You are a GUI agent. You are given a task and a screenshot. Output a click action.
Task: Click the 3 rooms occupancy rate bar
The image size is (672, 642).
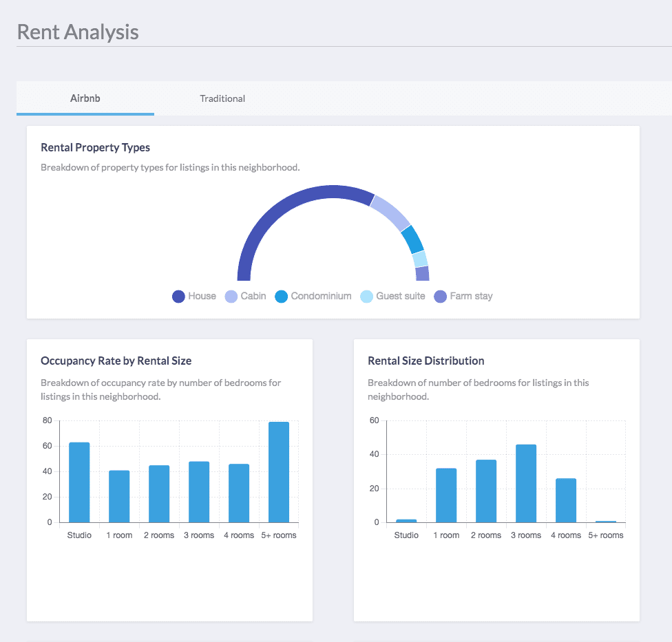click(199, 491)
